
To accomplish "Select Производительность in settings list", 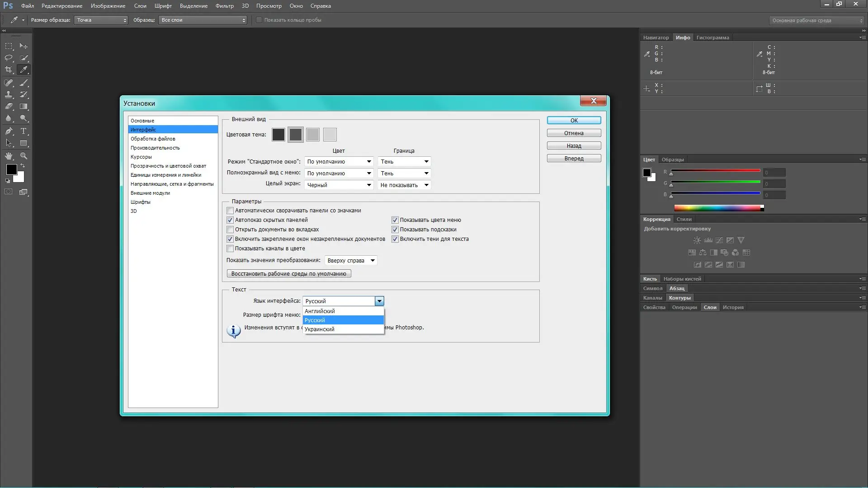I will pyautogui.click(x=155, y=148).
